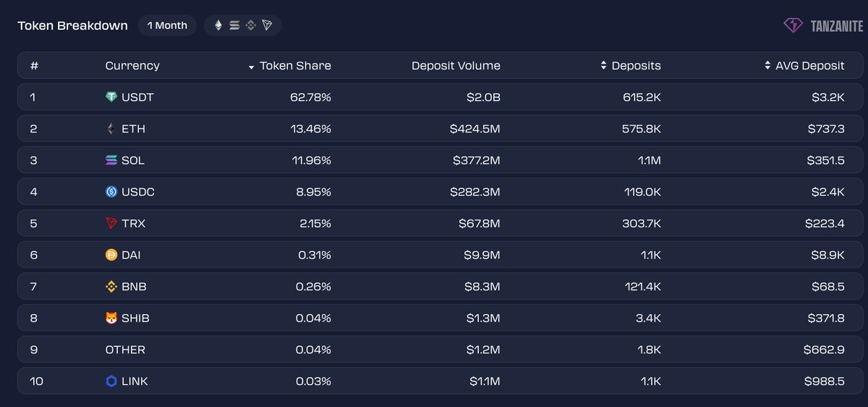868x407 pixels.
Task: Click the Tanzanite logo
Action: coord(823,25)
